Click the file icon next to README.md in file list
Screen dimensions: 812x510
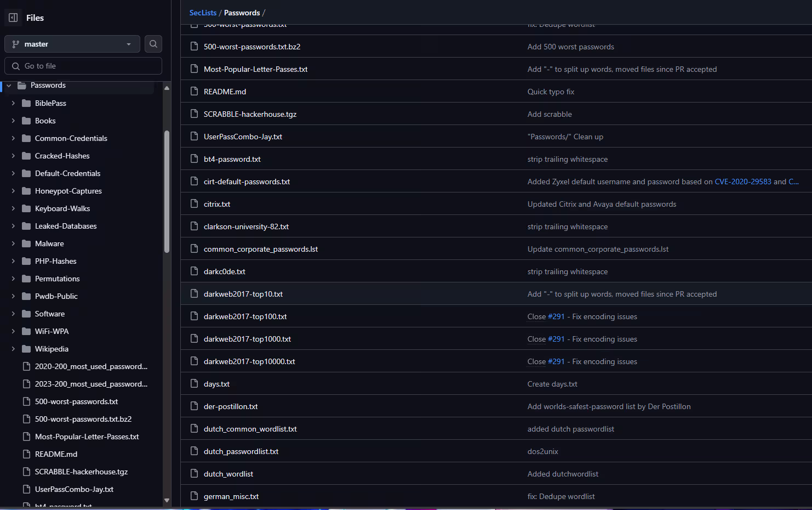coord(194,92)
